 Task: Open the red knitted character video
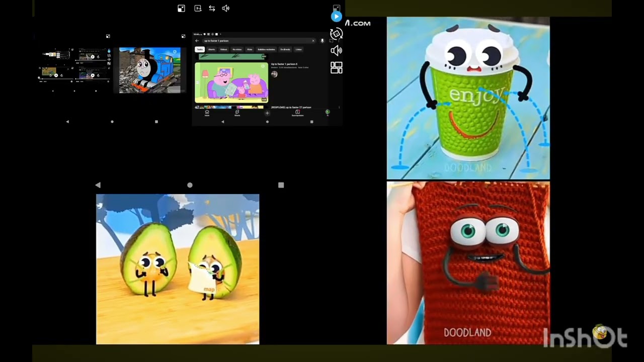pos(468,263)
